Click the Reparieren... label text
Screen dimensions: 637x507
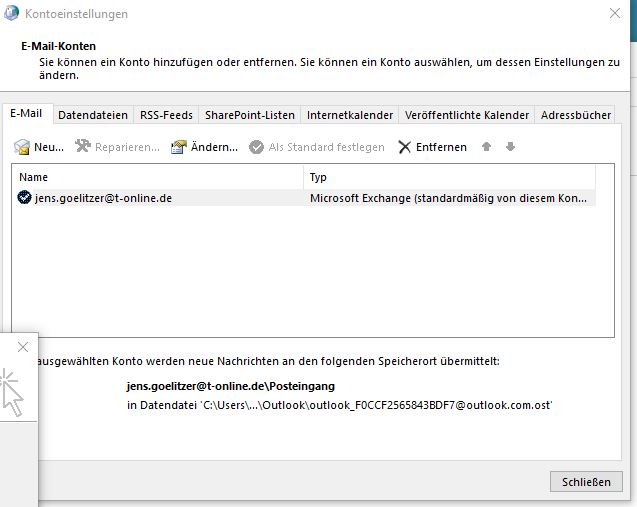128,147
